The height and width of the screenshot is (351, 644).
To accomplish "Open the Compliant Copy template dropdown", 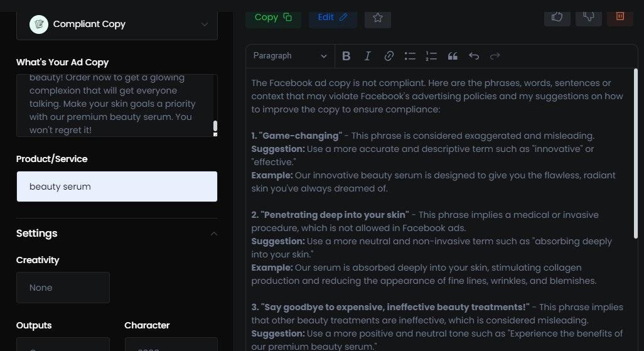I will pyautogui.click(x=117, y=24).
